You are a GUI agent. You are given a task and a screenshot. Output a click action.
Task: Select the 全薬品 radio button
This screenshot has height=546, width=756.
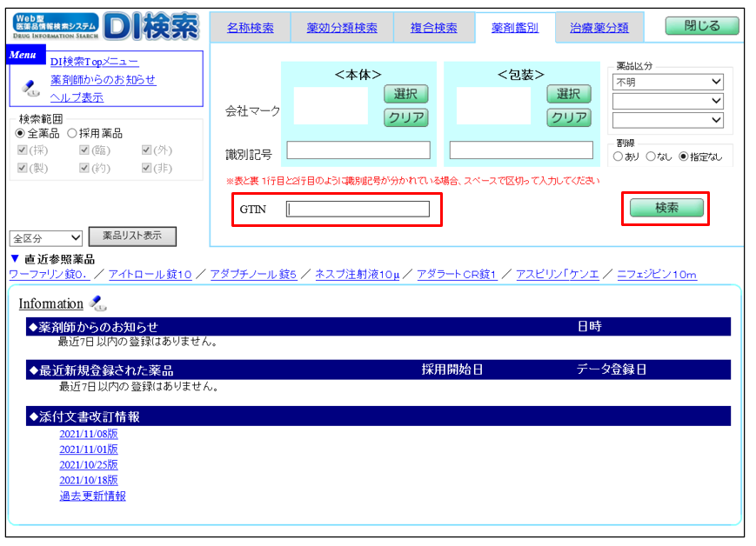coord(20,134)
